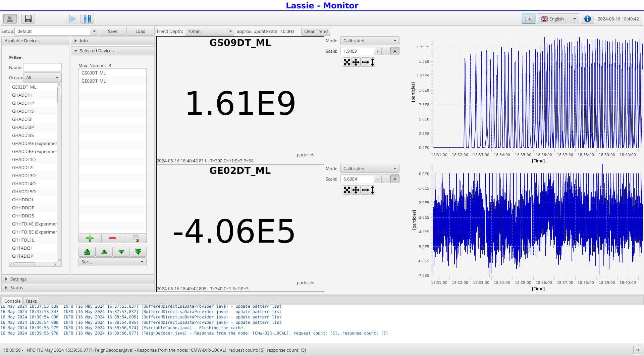The height and width of the screenshot is (356, 644).
Task: Select GHTADI3P in available devices
Action: click(x=33, y=256)
